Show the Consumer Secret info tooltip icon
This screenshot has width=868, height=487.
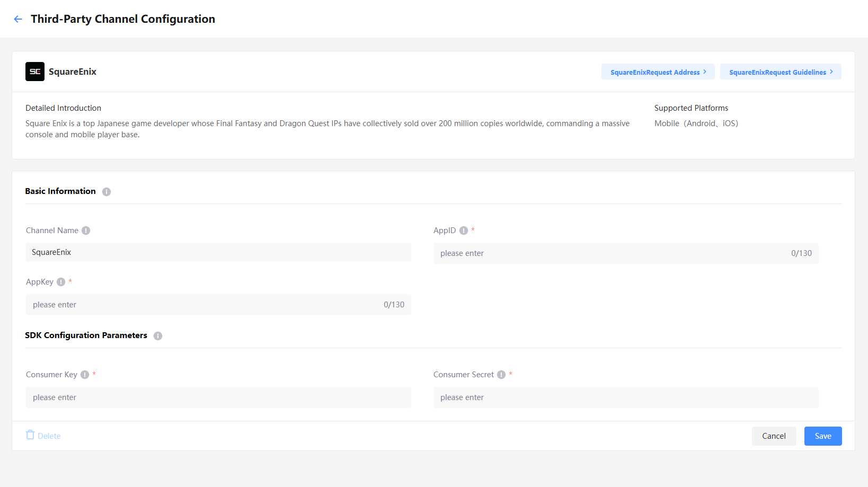pyautogui.click(x=501, y=375)
